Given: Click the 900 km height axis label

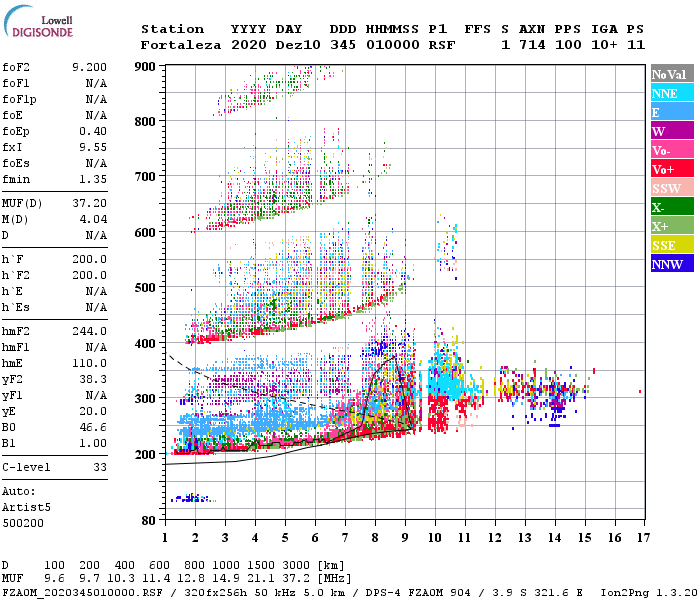Looking at the screenshot, I should point(145,67).
